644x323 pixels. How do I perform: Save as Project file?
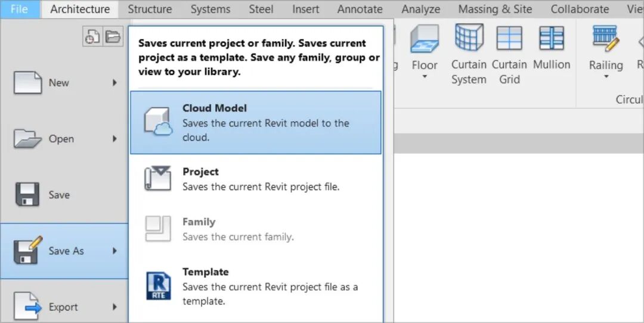[255, 179]
